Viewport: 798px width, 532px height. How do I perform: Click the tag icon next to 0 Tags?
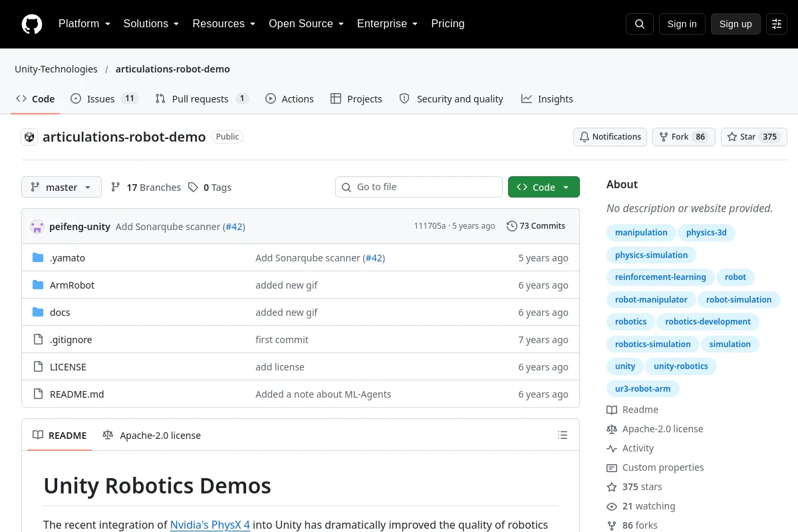pyautogui.click(x=193, y=188)
